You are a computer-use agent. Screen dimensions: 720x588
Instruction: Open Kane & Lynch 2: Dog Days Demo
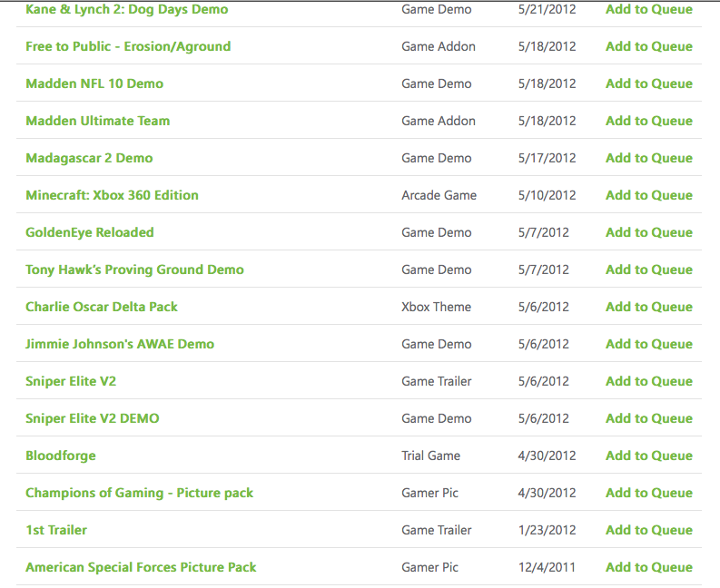coord(127,10)
